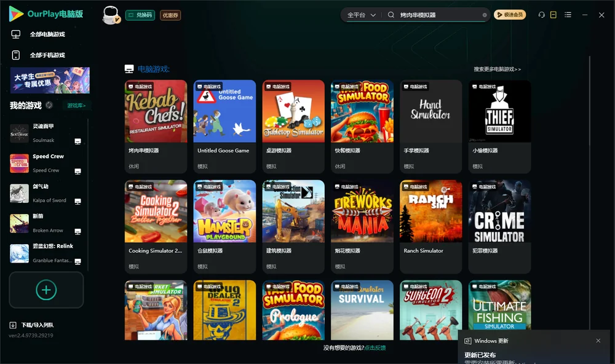Image resolution: width=615 pixels, height=364 pixels.
Task: Click the redeem code button
Action: [x=140, y=15]
